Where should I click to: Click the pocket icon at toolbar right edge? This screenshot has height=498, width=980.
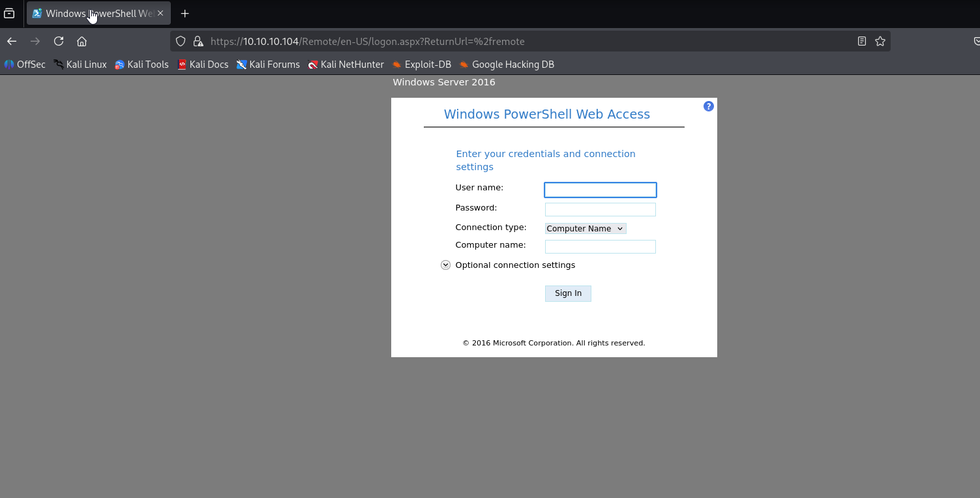click(x=976, y=41)
